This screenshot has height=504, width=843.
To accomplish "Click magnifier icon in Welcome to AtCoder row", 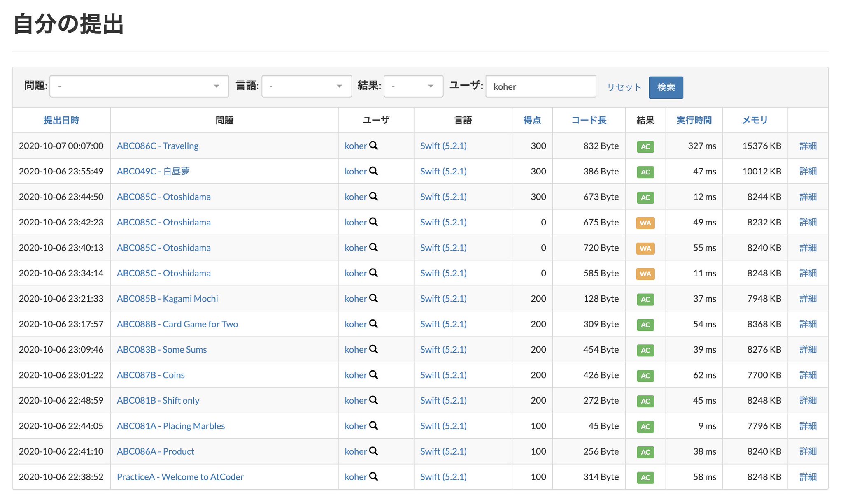I will tap(373, 477).
